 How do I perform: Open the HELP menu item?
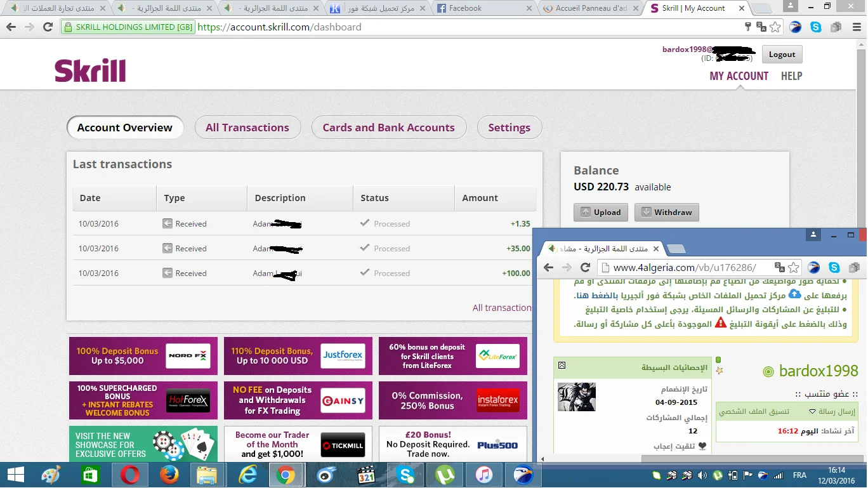point(792,76)
